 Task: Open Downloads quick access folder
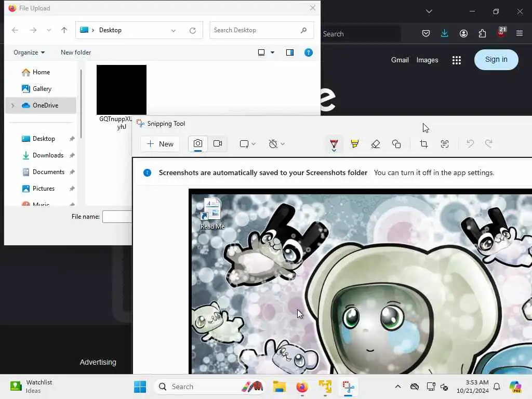(47, 155)
